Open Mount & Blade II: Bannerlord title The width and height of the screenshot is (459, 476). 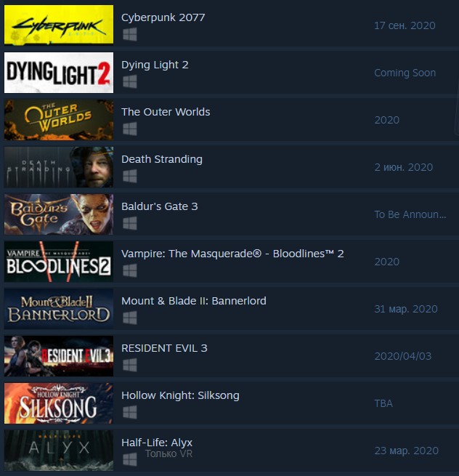pos(194,301)
